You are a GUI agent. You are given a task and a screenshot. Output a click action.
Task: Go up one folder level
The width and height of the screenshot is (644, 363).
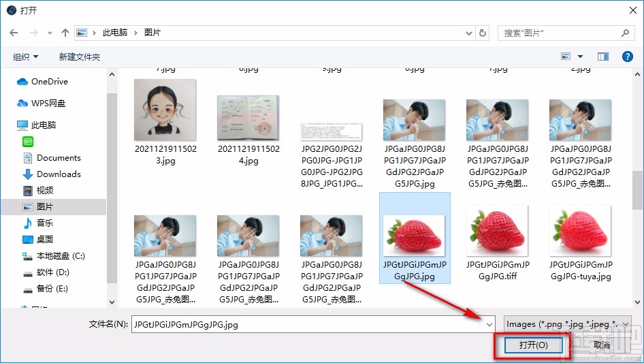(x=65, y=33)
